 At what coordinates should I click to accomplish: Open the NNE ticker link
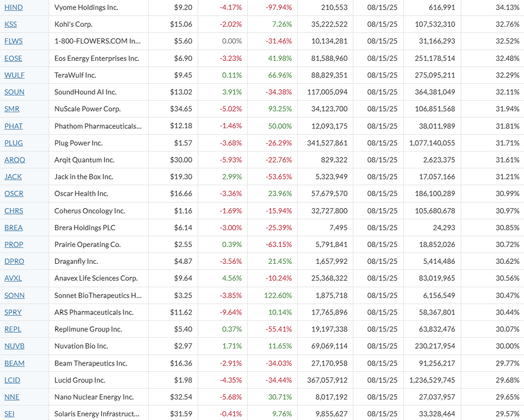tap(12, 397)
